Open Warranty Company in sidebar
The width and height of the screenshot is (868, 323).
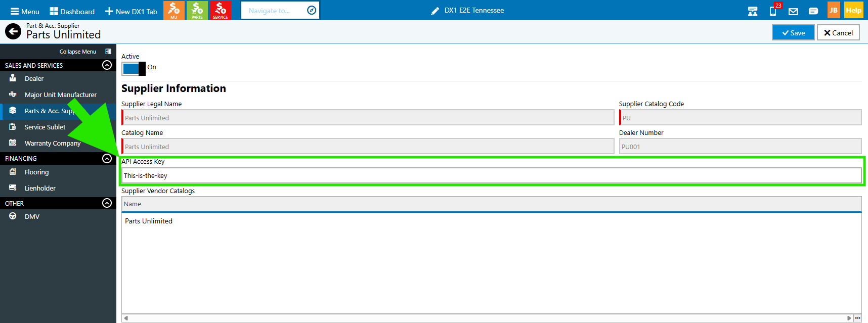click(x=58, y=143)
